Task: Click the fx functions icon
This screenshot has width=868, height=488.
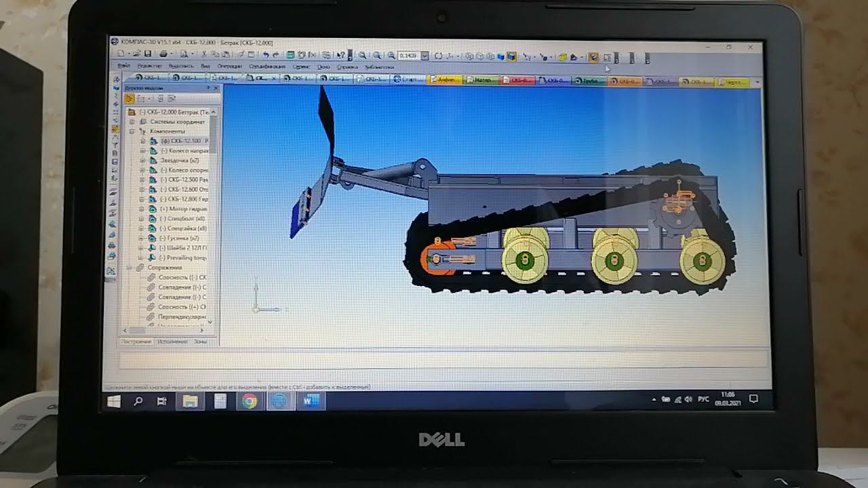Action: coord(312,55)
